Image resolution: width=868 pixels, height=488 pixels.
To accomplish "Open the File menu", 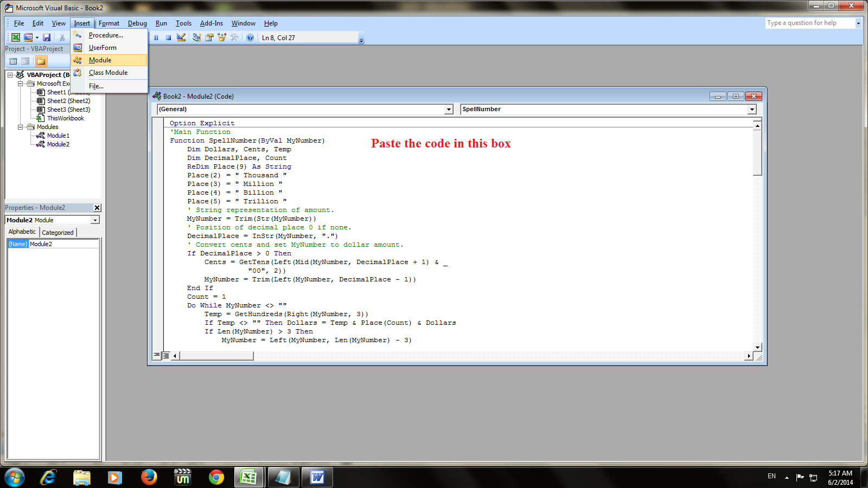I will (19, 23).
